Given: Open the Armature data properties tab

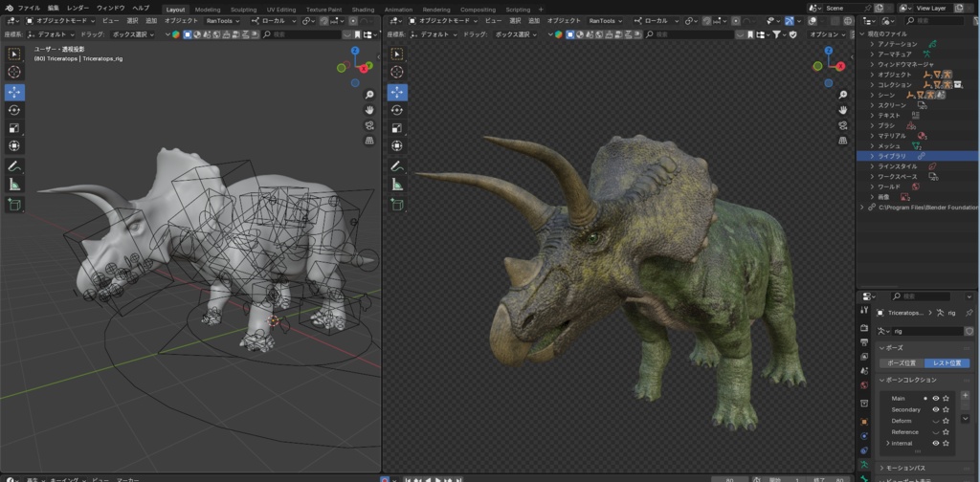Looking at the screenshot, I should click(864, 465).
